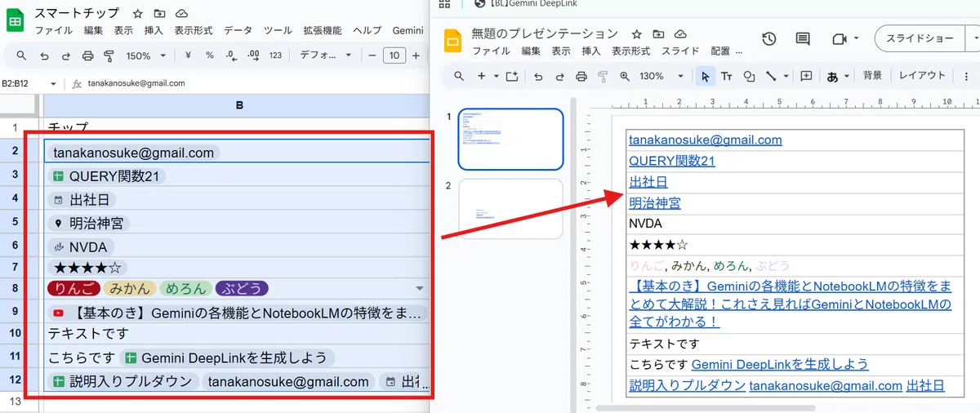
Task: Click the 背景 button in Slides
Action: pos(872,75)
